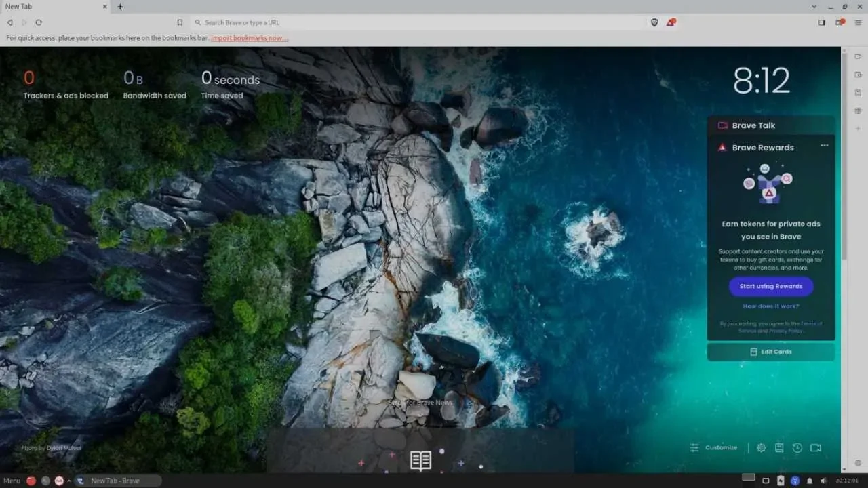868x488 pixels.
Task: Click the sidebar panel icon in toolbar
Action: tap(821, 22)
